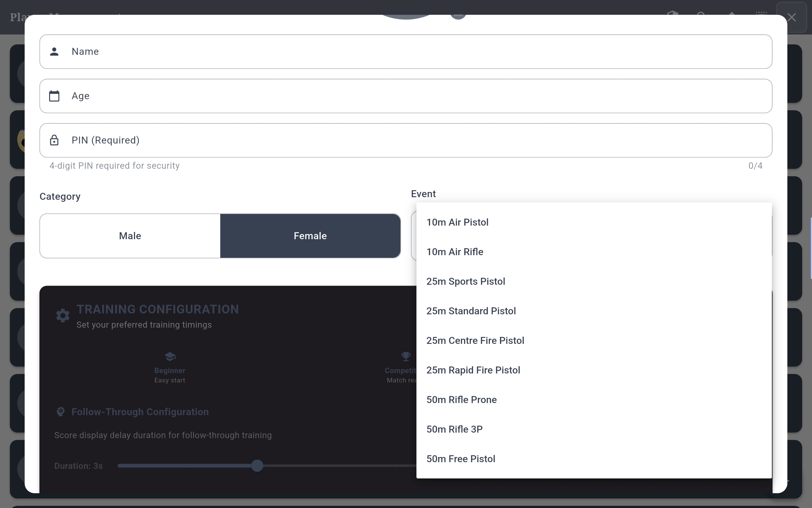Click the Training Configuration gear icon

(x=63, y=315)
